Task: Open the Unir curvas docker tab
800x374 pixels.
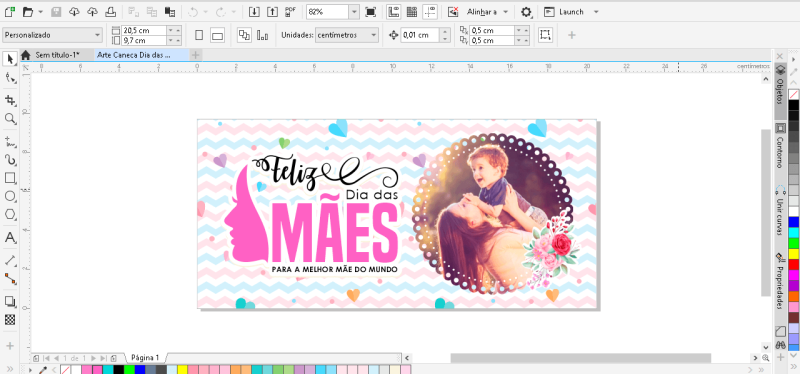Action: (780, 211)
